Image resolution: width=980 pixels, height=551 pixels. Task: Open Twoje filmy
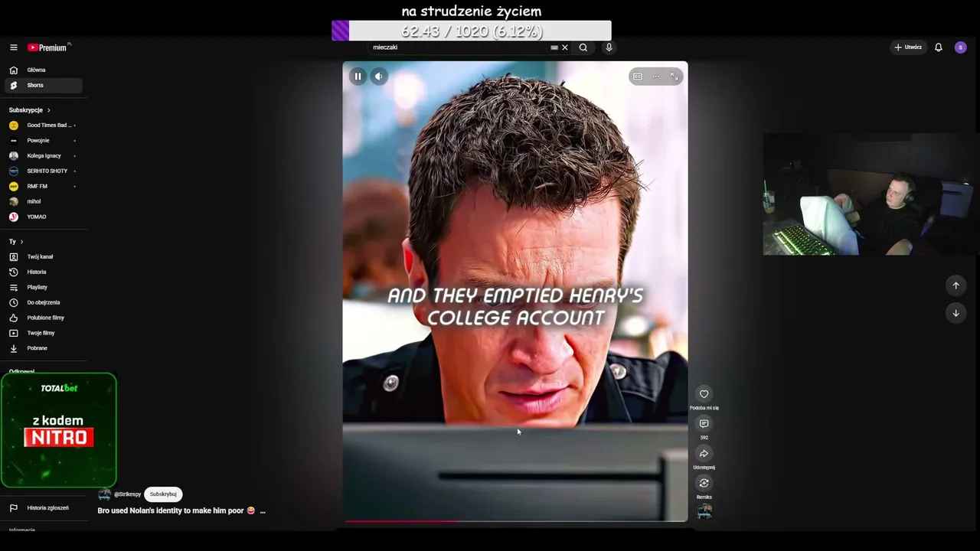click(x=43, y=333)
